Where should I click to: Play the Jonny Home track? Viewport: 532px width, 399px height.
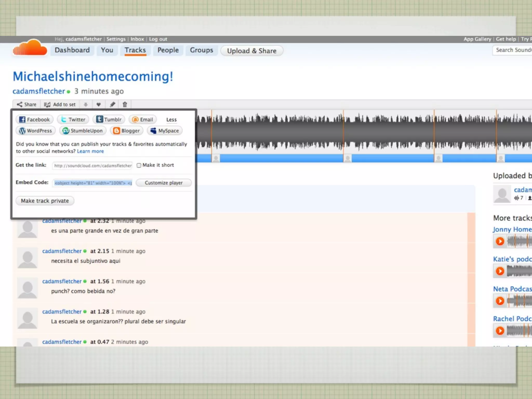point(500,241)
